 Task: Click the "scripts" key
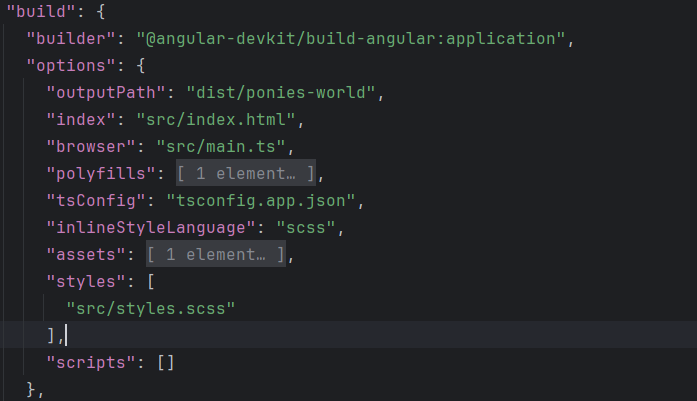91,363
